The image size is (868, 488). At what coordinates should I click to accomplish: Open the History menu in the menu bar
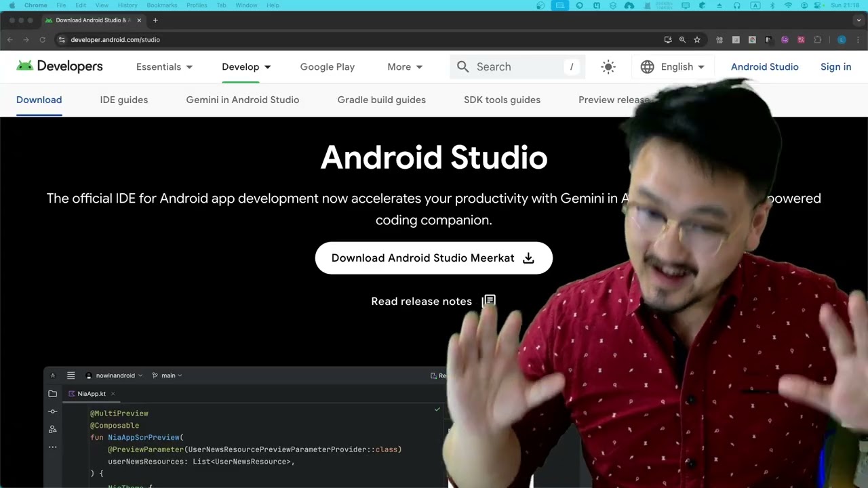127,5
